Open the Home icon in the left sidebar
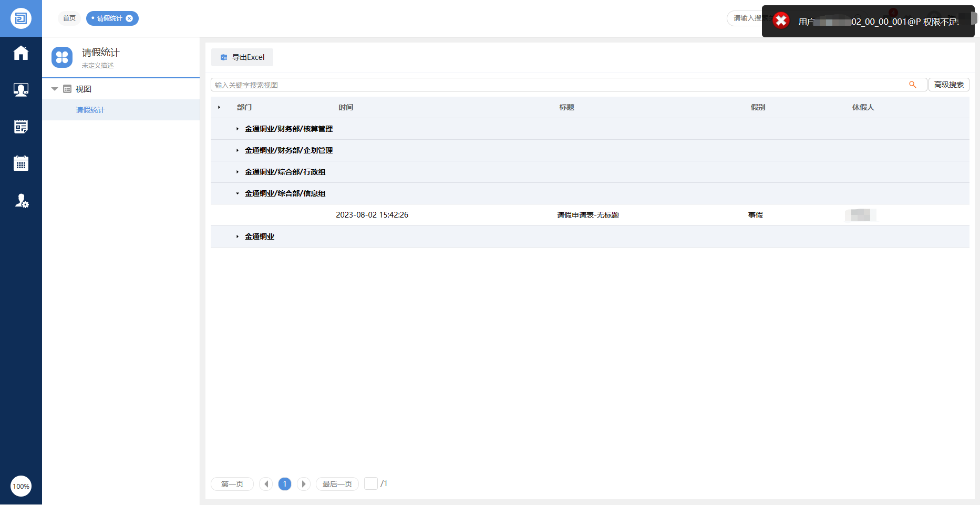 21,53
